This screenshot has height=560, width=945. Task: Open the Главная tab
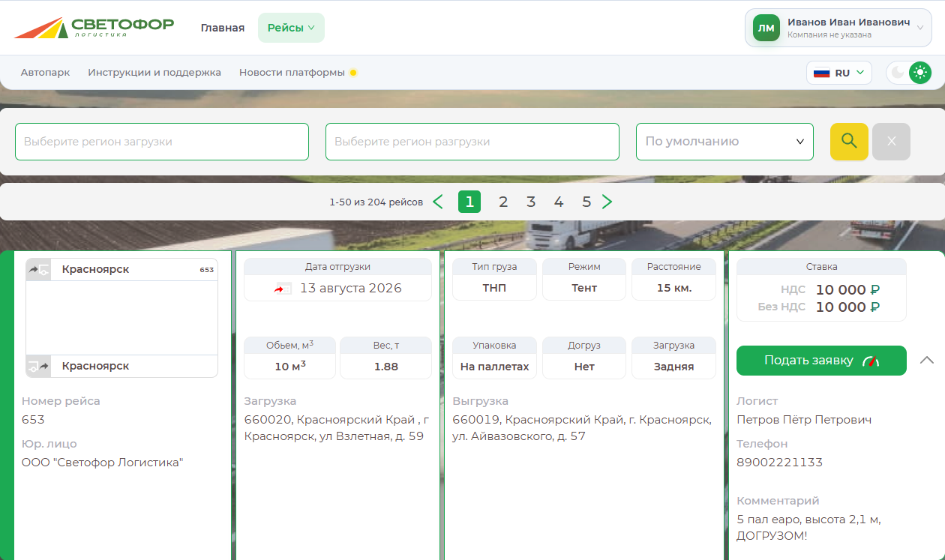[x=223, y=28]
